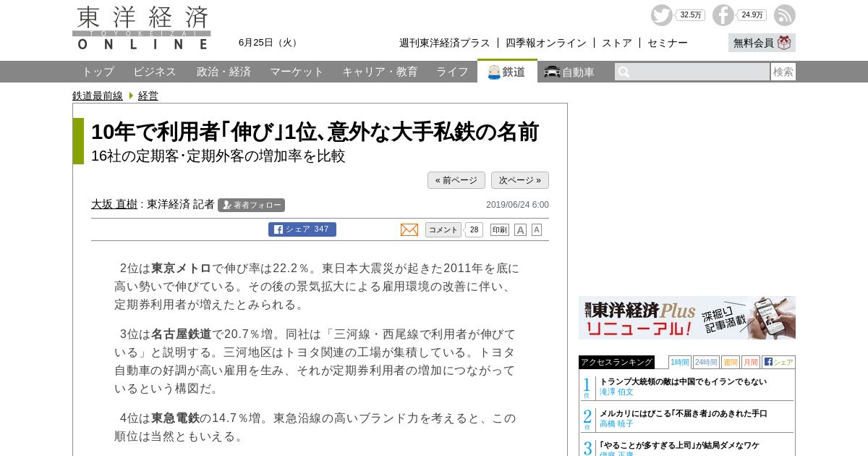Open the トップ nav tab
This screenshot has height=456, width=868.
point(98,72)
